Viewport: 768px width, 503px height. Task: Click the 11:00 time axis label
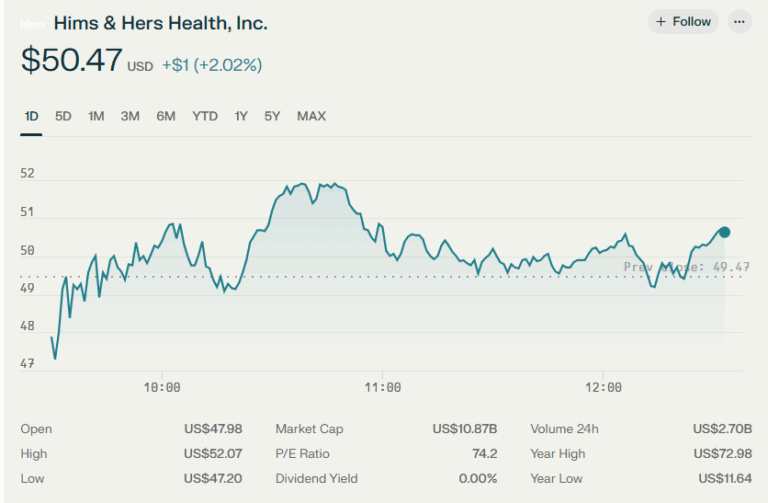coord(383,387)
